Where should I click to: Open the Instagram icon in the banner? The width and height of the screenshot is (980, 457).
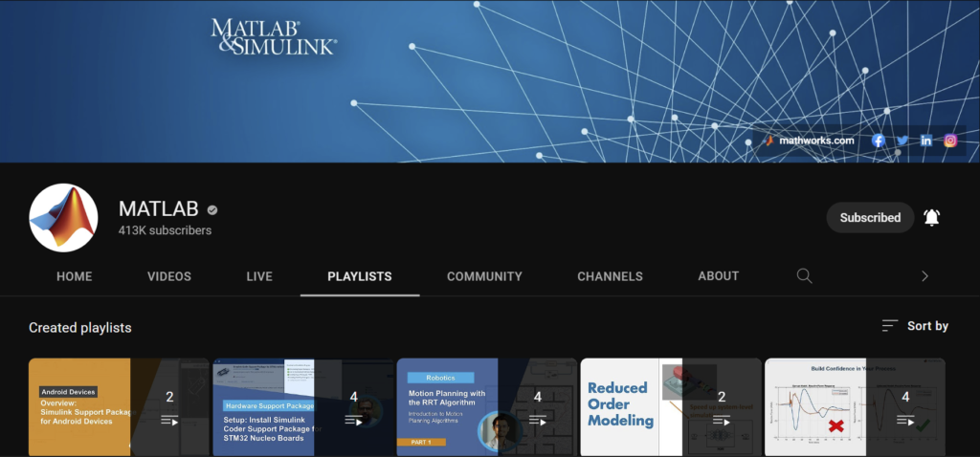point(950,141)
